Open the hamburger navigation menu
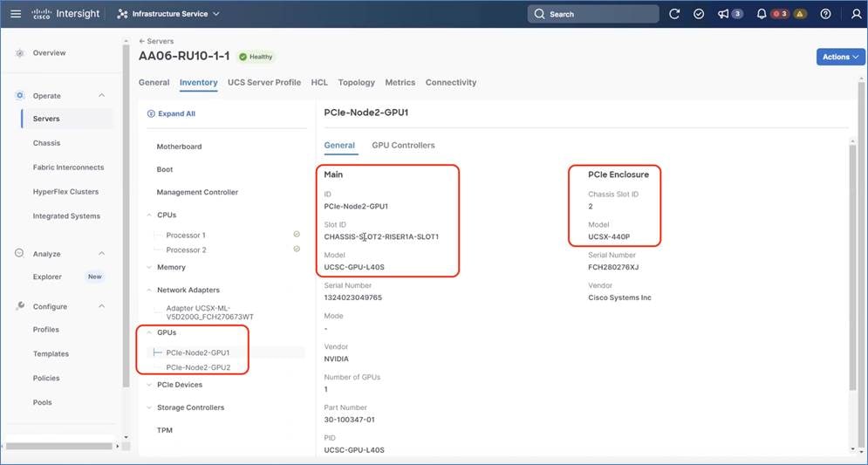This screenshot has height=465, width=868. coord(16,14)
